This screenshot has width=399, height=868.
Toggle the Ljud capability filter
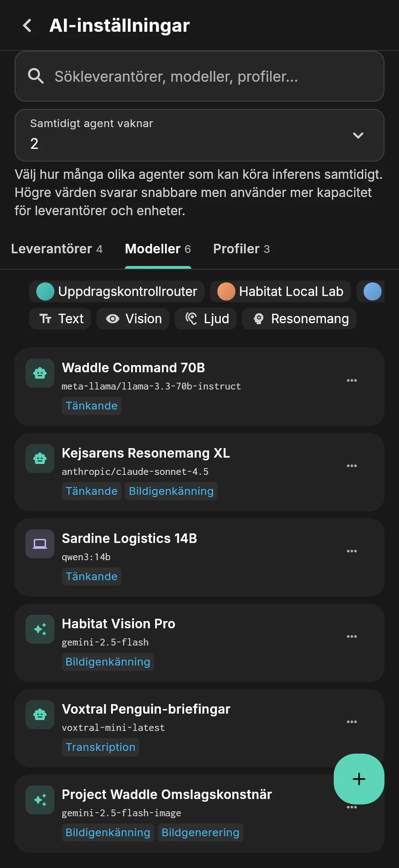click(206, 319)
